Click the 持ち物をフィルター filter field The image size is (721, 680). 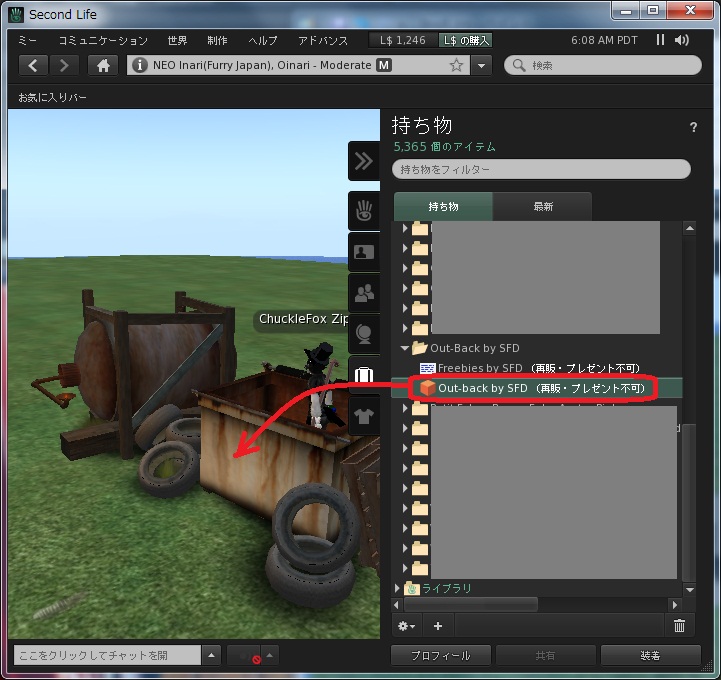541,170
